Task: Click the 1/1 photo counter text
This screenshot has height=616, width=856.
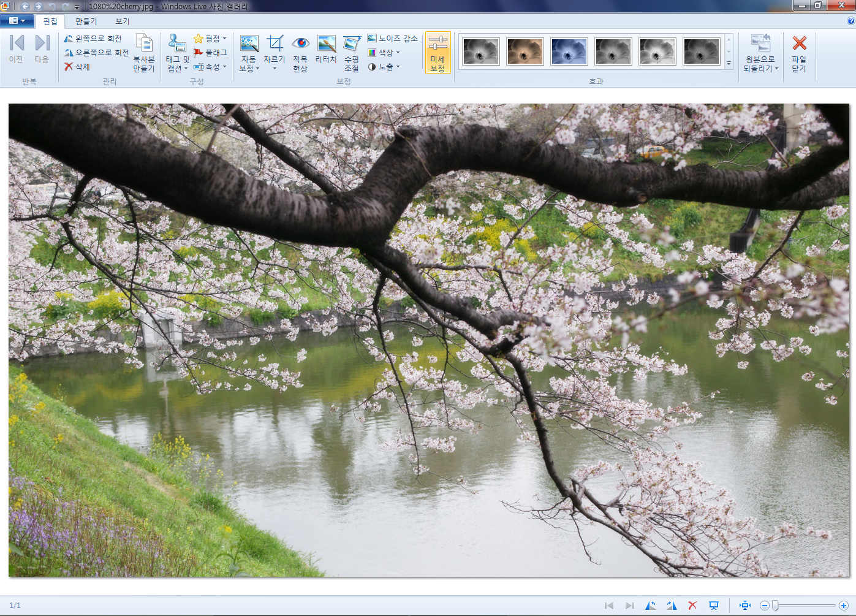Action: pos(15,606)
